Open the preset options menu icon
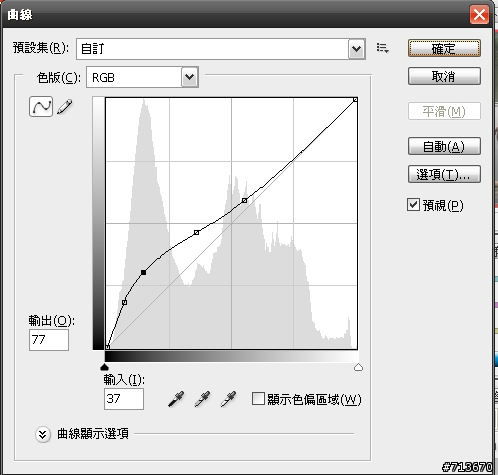Viewport: 498px width, 475px height. pyautogui.click(x=382, y=48)
